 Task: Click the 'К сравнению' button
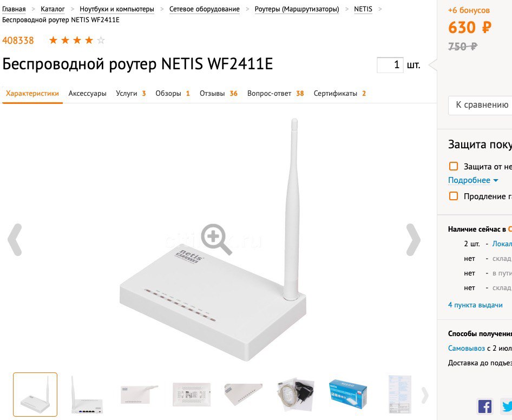(x=480, y=105)
